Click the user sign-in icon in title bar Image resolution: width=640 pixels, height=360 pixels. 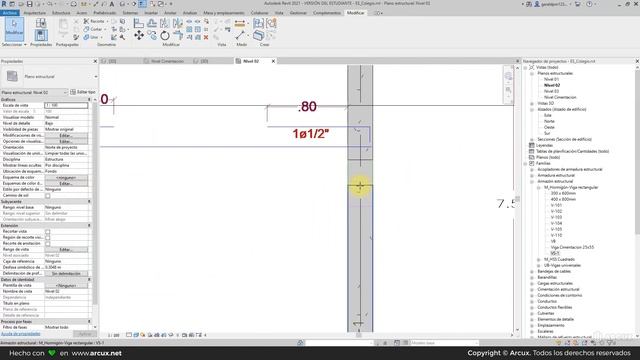click(x=537, y=4)
